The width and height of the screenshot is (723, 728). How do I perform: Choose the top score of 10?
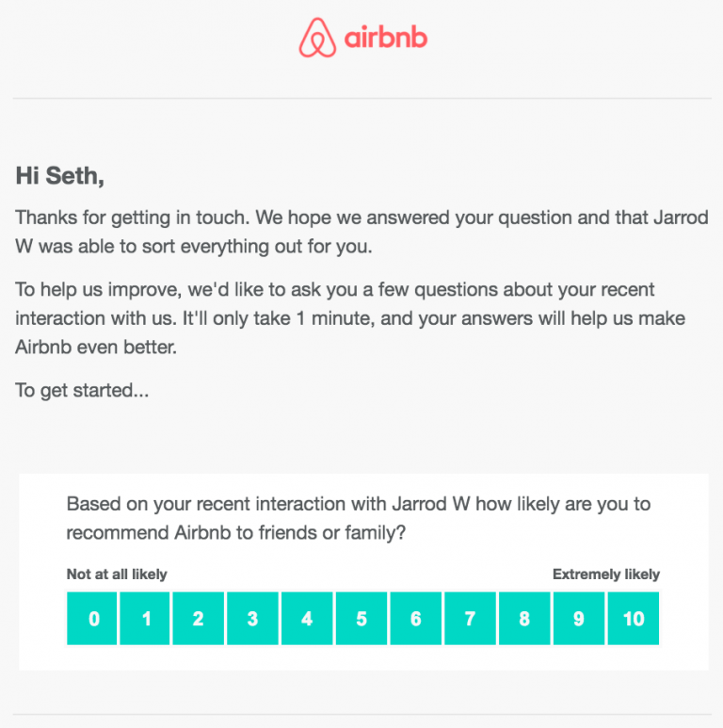pos(634,619)
